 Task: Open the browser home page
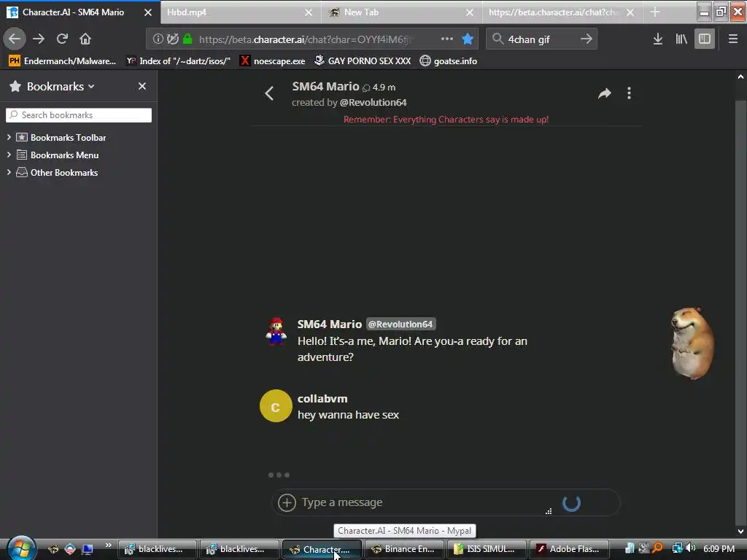click(85, 39)
